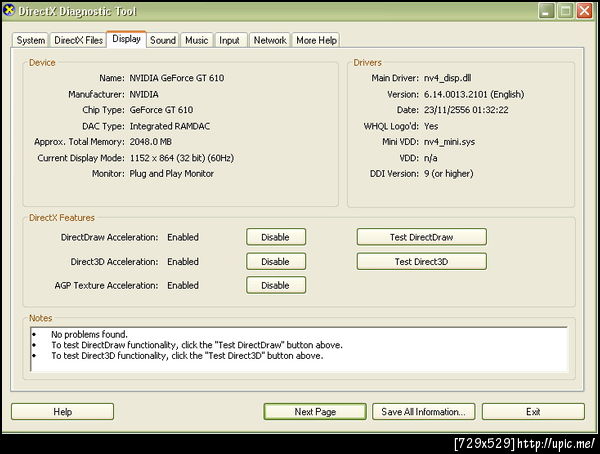Viewport: 600px width, 454px height.
Task: Click the "Integrated RAMDAC" value
Action: [x=170, y=126]
